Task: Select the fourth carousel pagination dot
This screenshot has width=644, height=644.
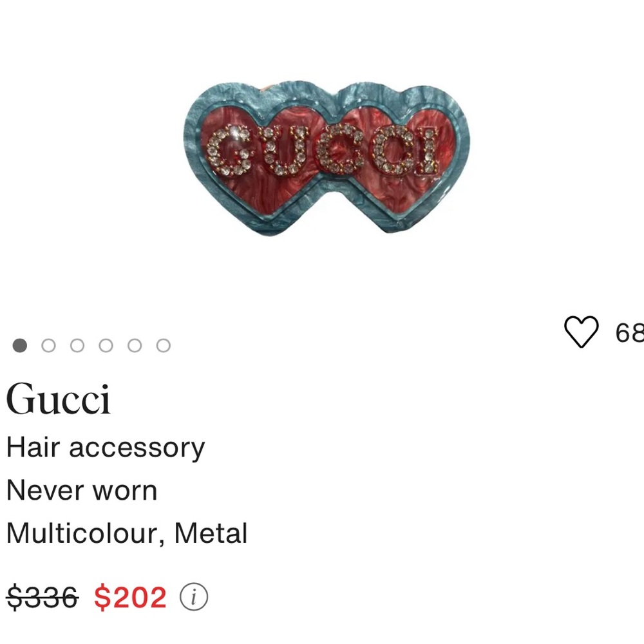Action: [x=104, y=346]
